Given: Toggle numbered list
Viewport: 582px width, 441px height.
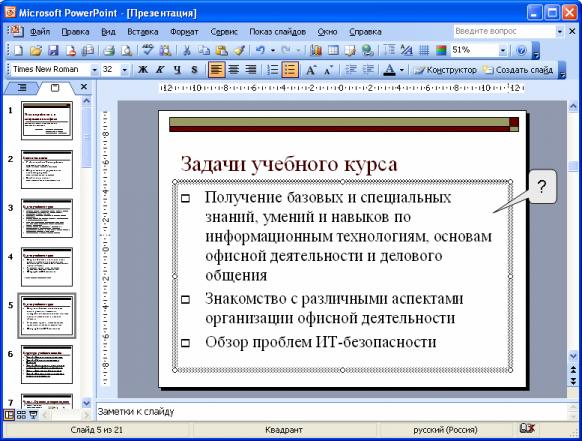Looking at the screenshot, I should click(x=273, y=69).
